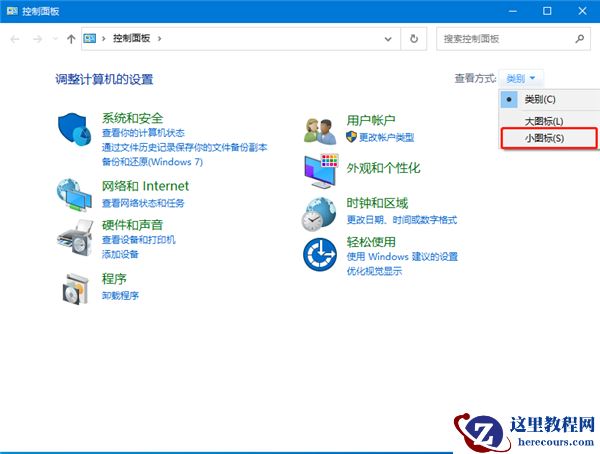Close the Control Panel window
This screenshot has height=454, width=600.
pos(582,11)
